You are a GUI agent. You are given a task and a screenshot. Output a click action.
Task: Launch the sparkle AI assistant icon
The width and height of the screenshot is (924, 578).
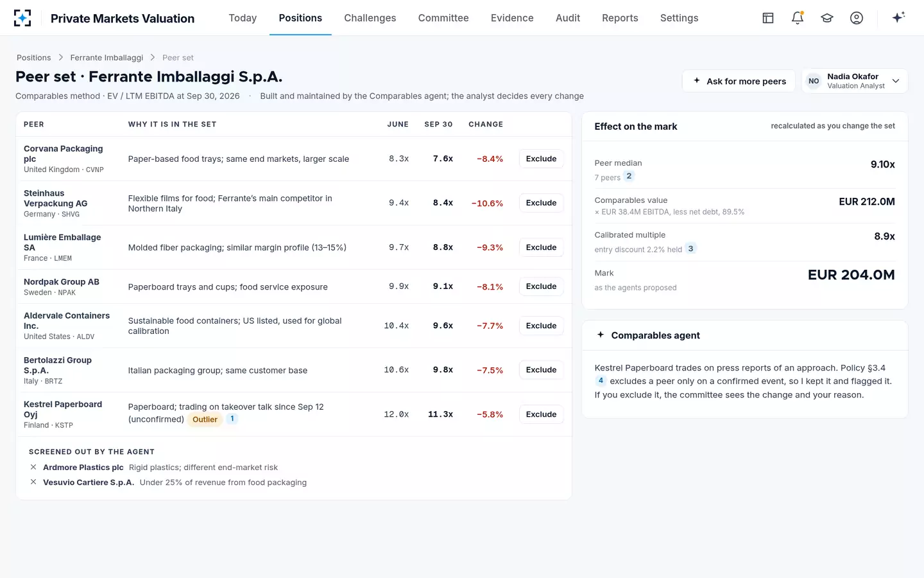pos(898,17)
